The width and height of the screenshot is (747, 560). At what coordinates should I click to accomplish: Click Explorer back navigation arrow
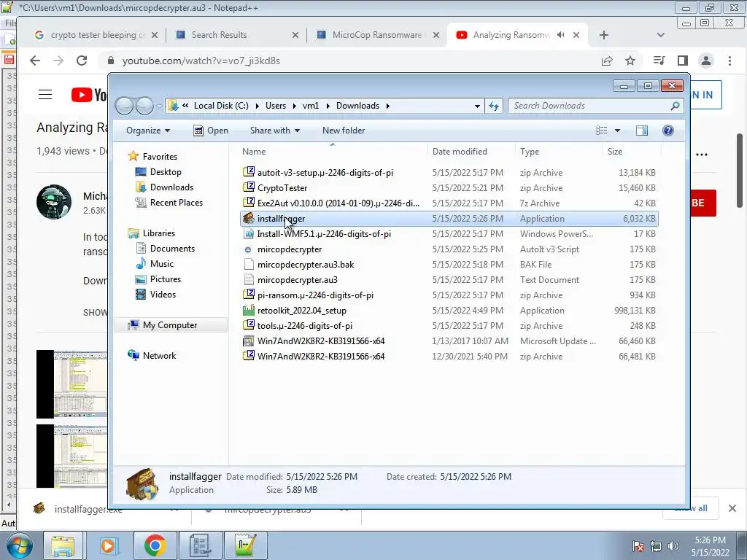click(124, 106)
